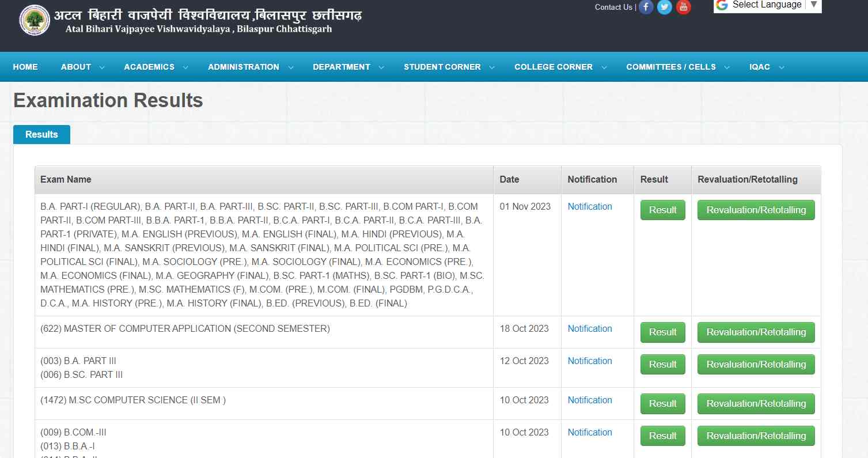Screen dimensions: 868x458
Task: Open the Select Language dropdown
Action: (x=768, y=5)
